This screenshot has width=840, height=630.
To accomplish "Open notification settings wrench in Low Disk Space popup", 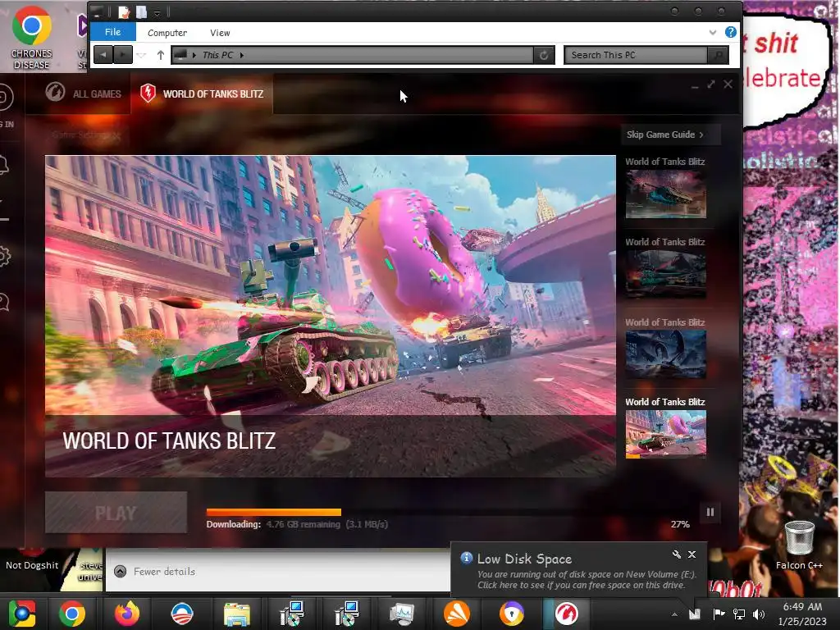I will coord(677,555).
